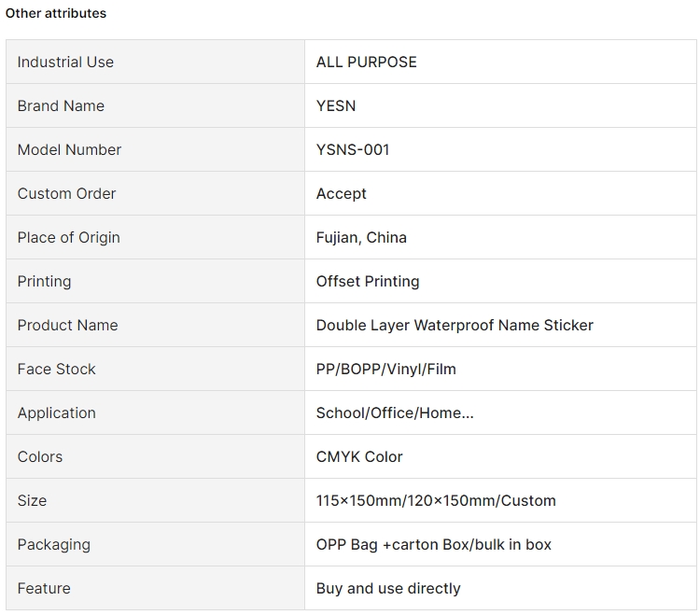Click the CMYK Color value
700x615 pixels.
click(x=359, y=456)
